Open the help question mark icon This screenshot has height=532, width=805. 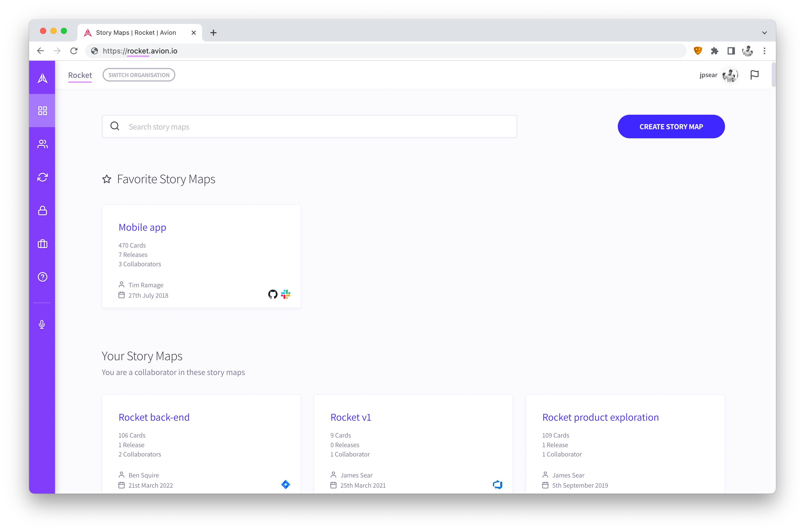coord(42,277)
